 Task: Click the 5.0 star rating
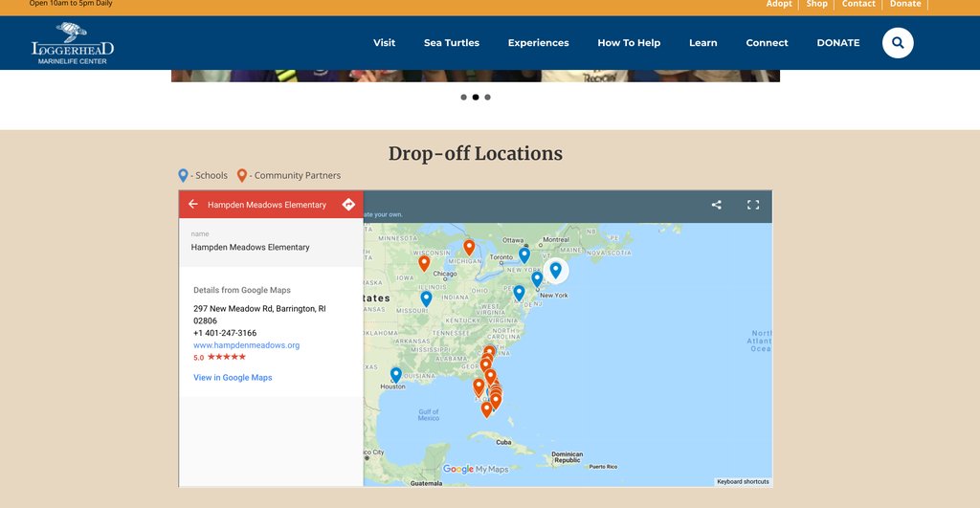[x=219, y=358]
